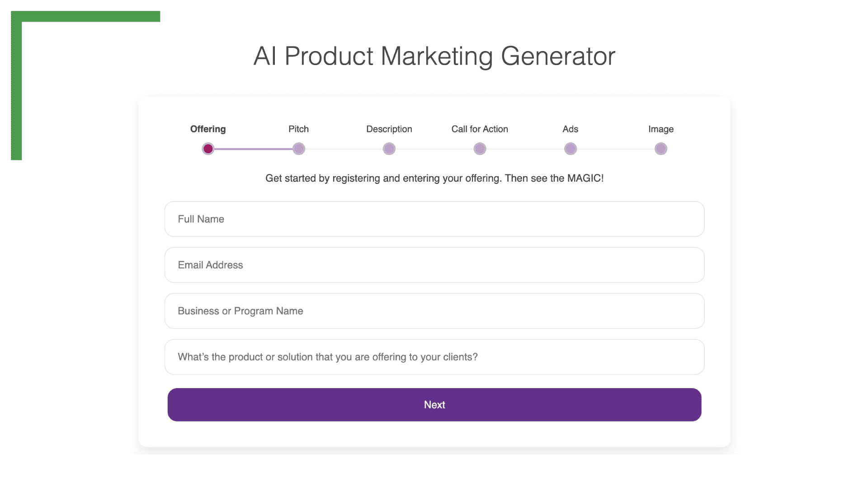The width and height of the screenshot is (868, 488).
Task: Select the Pitch step label
Action: click(x=298, y=129)
